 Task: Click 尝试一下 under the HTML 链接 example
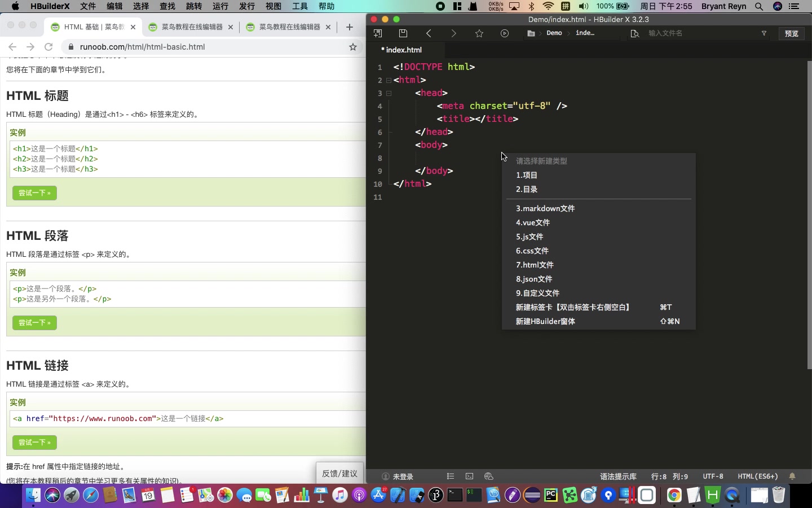(x=34, y=443)
